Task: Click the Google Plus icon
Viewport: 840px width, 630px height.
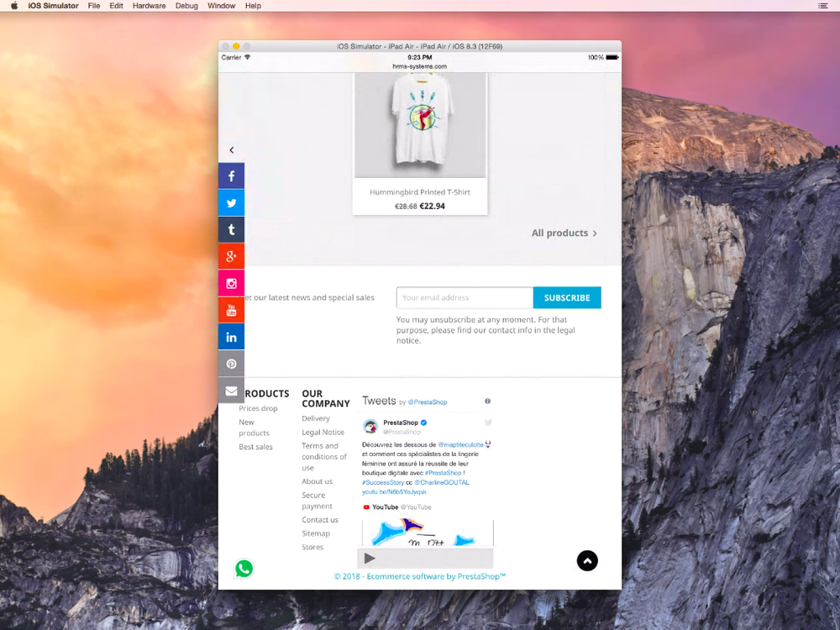Action: click(x=232, y=256)
